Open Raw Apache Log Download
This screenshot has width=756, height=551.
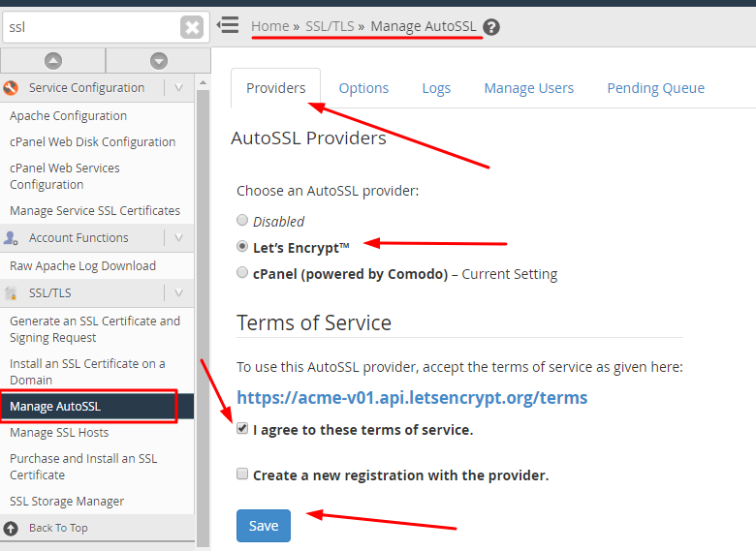[x=83, y=266]
